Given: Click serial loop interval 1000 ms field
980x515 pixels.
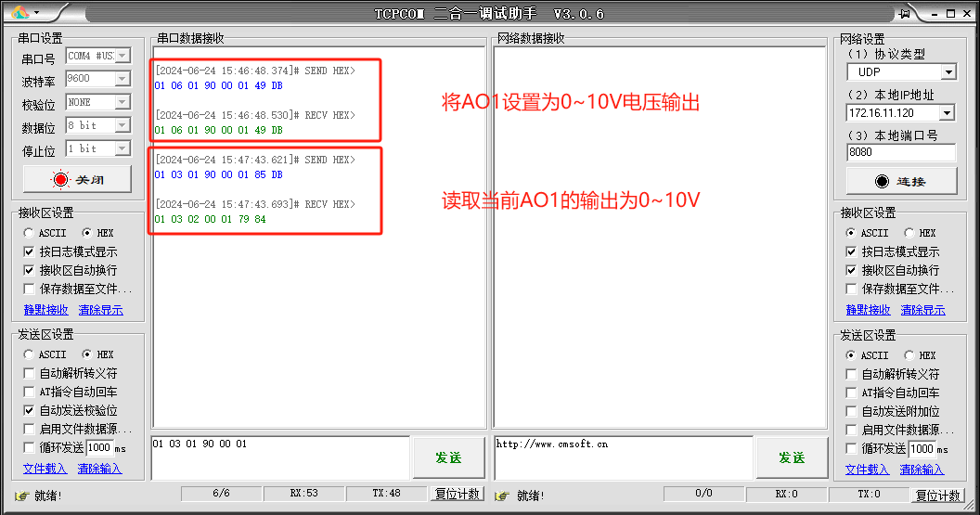Looking at the screenshot, I should [99, 447].
